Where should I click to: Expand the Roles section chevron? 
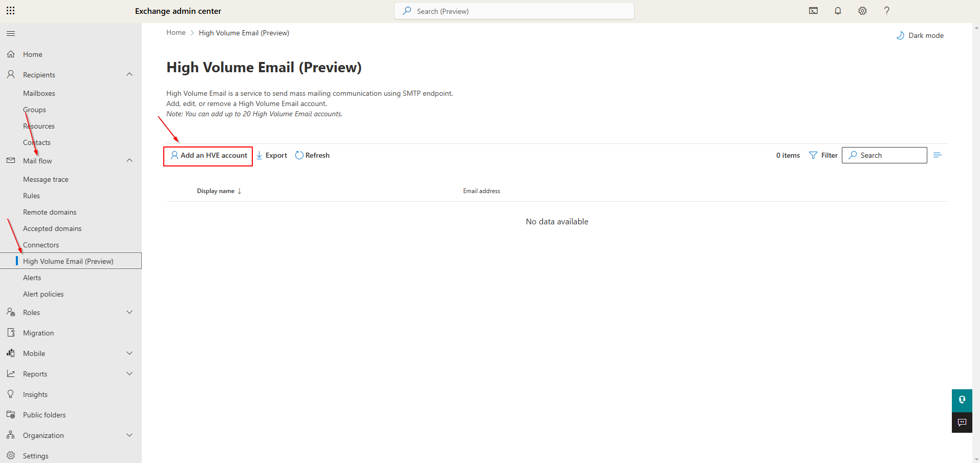click(x=129, y=312)
